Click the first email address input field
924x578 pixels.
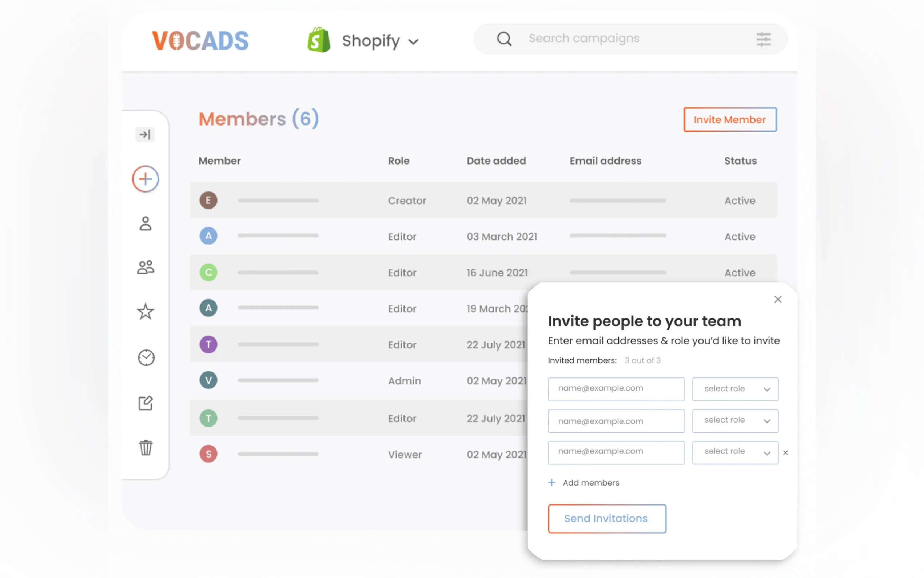point(616,389)
